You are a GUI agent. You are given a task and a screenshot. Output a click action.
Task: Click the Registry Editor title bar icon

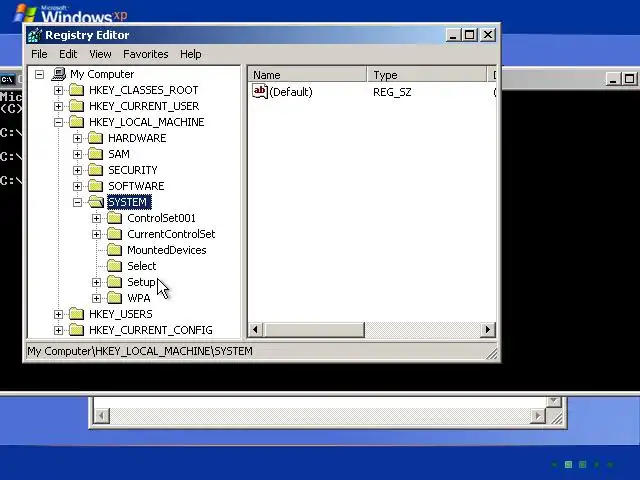coord(35,35)
